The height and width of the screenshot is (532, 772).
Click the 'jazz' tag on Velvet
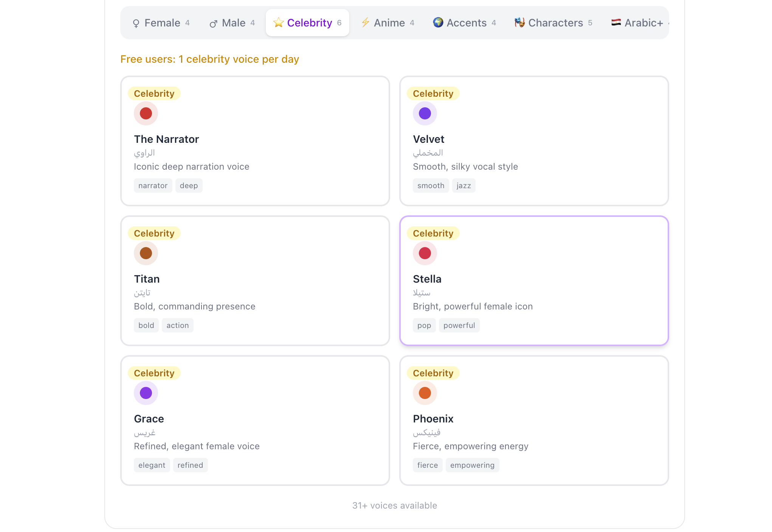tap(464, 186)
